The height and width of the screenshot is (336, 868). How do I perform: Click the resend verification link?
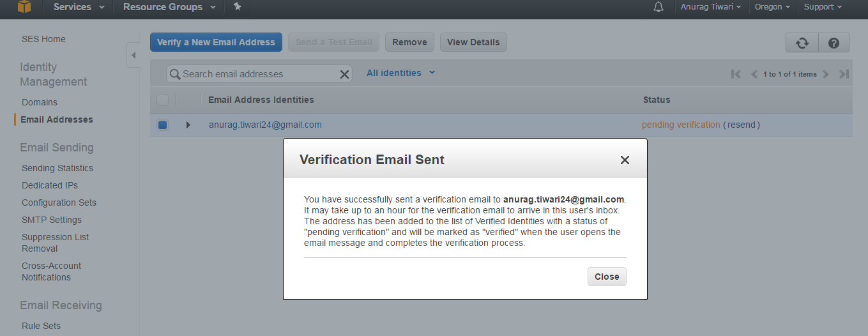coord(742,125)
